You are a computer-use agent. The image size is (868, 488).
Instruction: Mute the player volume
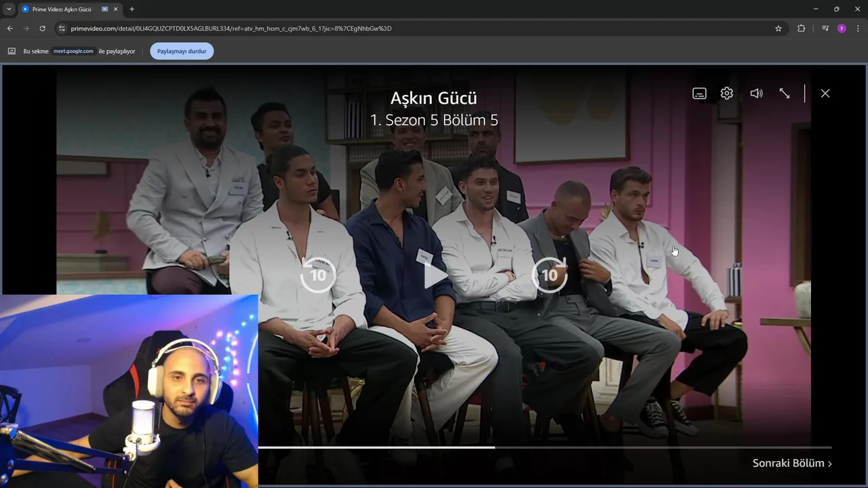(756, 94)
